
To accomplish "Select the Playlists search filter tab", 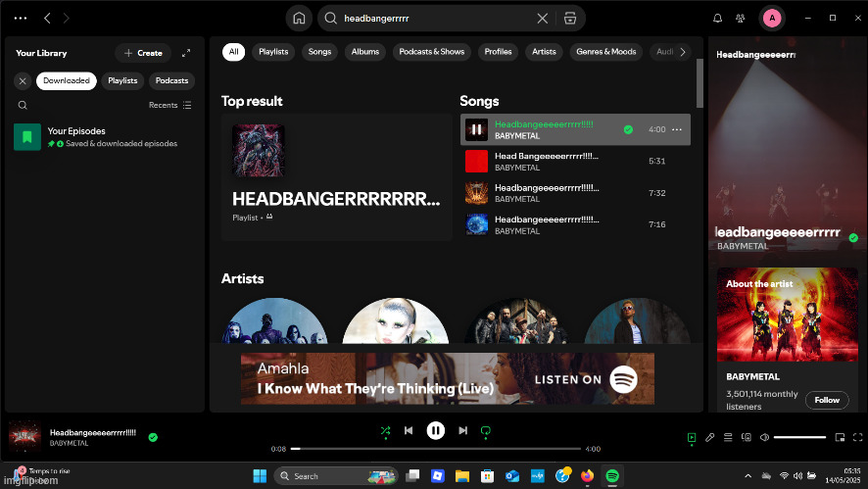I will pos(273,52).
